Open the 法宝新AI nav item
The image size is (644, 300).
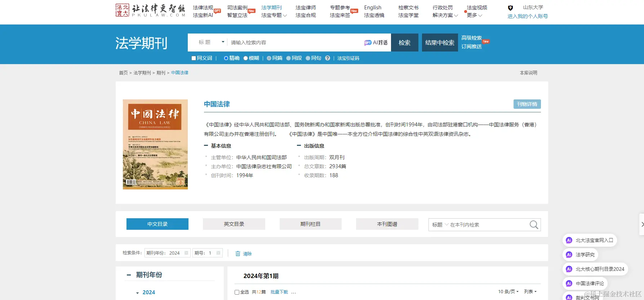pyautogui.click(x=203, y=15)
